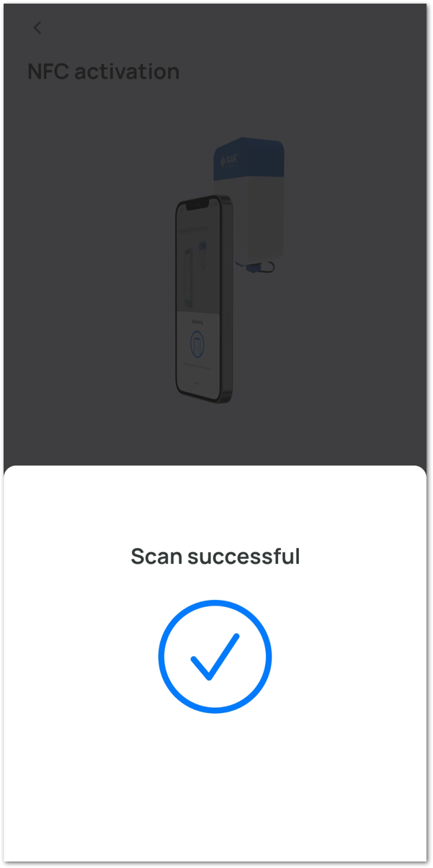This screenshot has width=433, height=868.
Task: Tap the faint heading text on the illustrated phone screen
Action: [194, 229]
